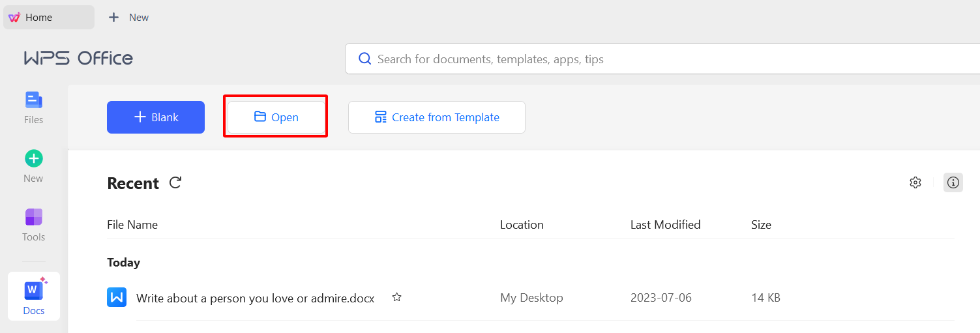Image resolution: width=980 pixels, height=333 pixels.
Task: Open the Tools sidebar section
Action: tap(33, 225)
